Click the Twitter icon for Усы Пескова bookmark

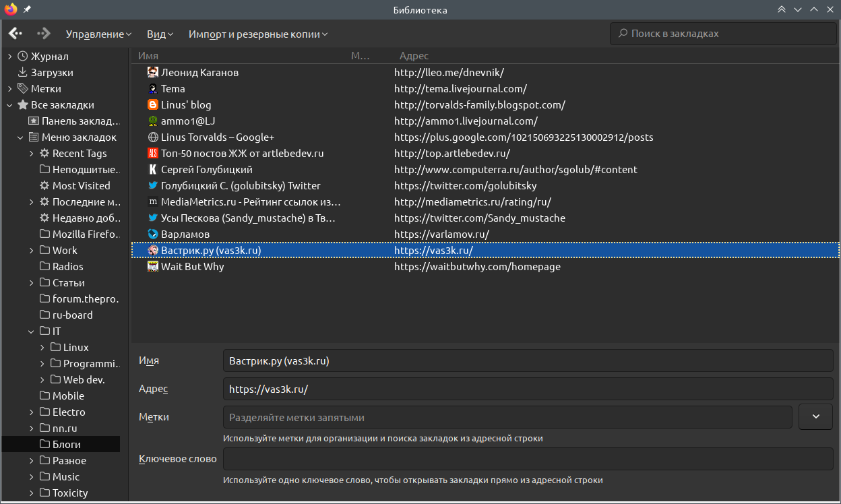tap(153, 218)
